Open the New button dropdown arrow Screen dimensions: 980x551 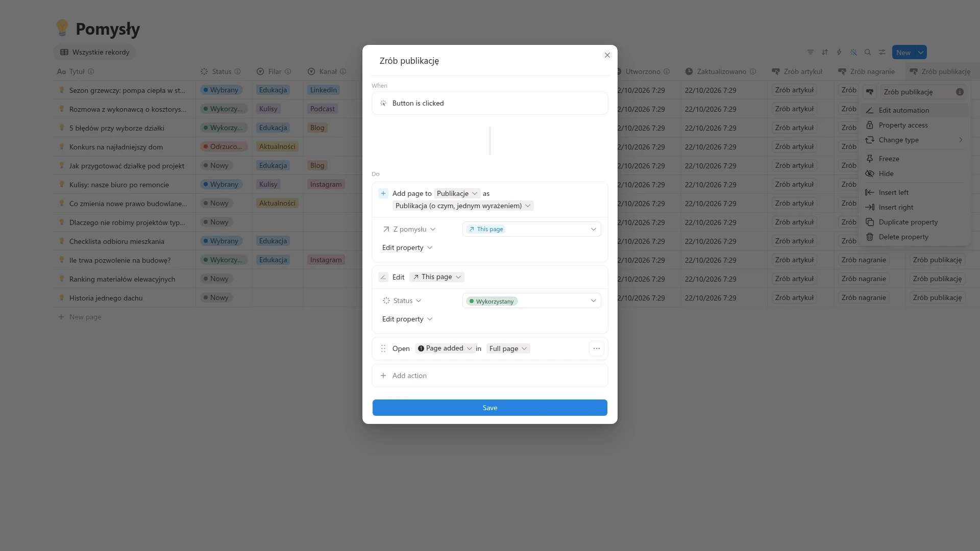[x=921, y=52]
